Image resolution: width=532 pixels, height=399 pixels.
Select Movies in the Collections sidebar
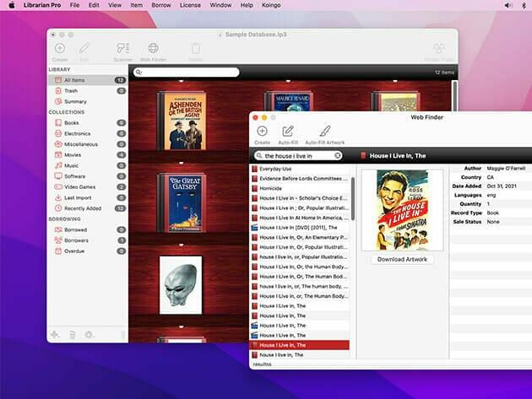pos(72,155)
